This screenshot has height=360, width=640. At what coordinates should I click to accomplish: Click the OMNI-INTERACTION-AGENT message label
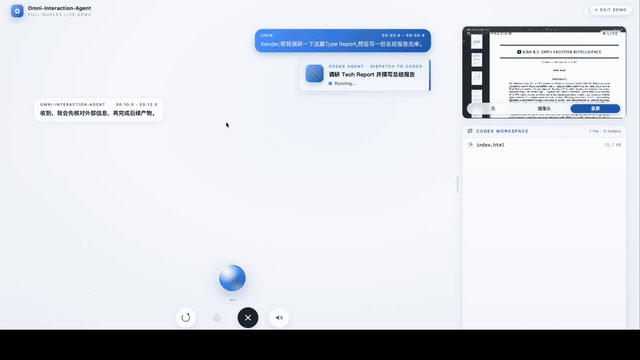[73, 104]
